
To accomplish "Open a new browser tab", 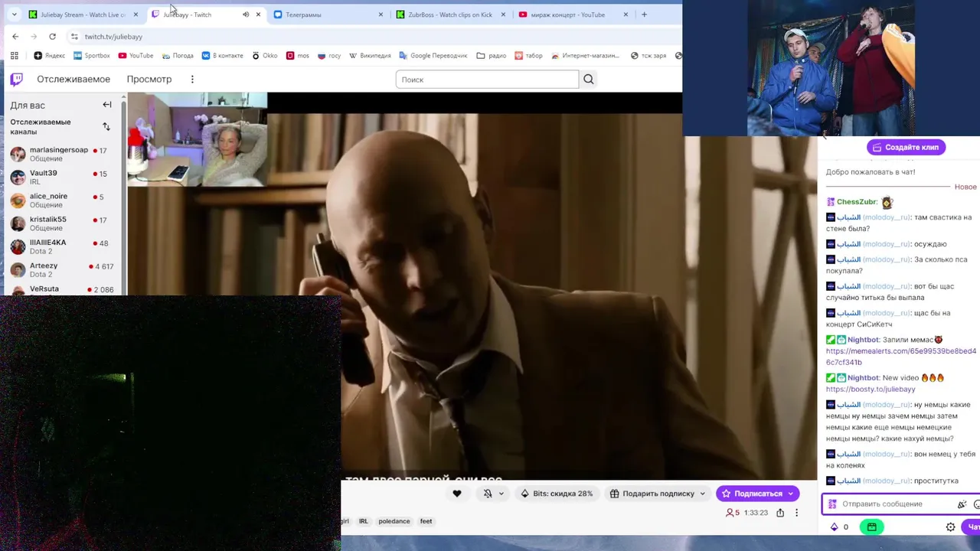I will (644, 15).
